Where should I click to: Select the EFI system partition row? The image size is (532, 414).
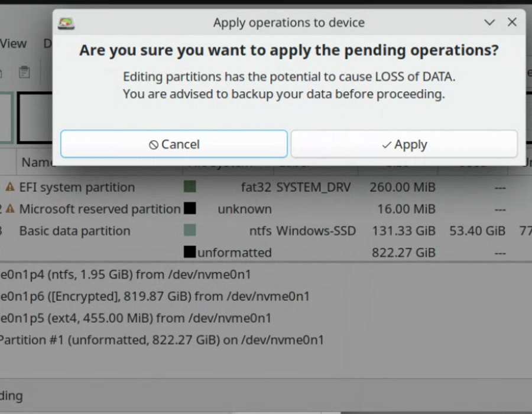pos(266,187)
